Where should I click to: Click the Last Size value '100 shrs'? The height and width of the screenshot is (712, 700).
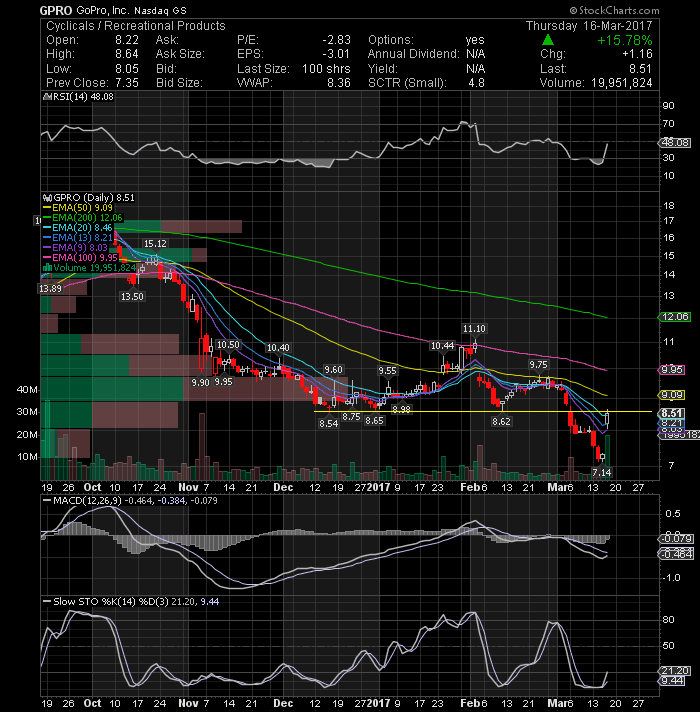[x=326, y=69]
